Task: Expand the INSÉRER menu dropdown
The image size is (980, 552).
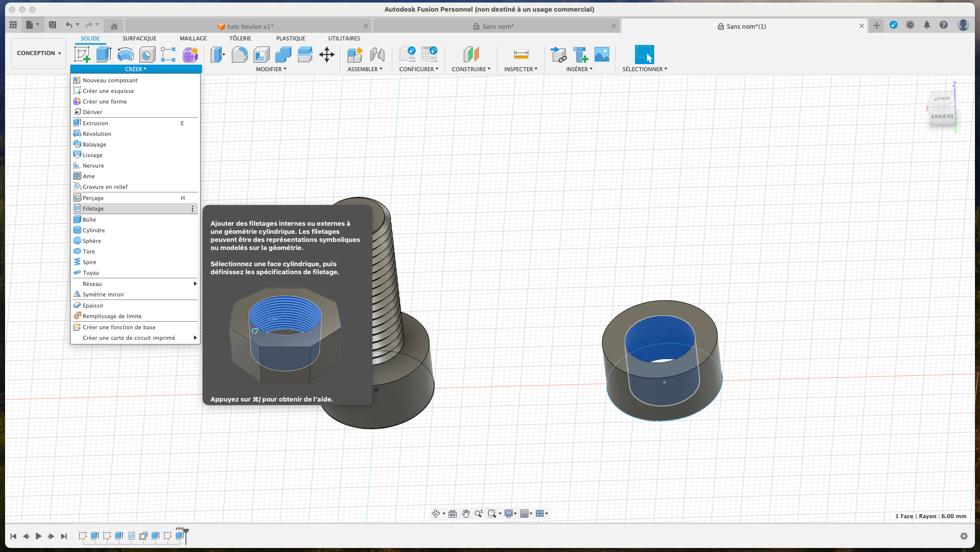Action: 579,69
